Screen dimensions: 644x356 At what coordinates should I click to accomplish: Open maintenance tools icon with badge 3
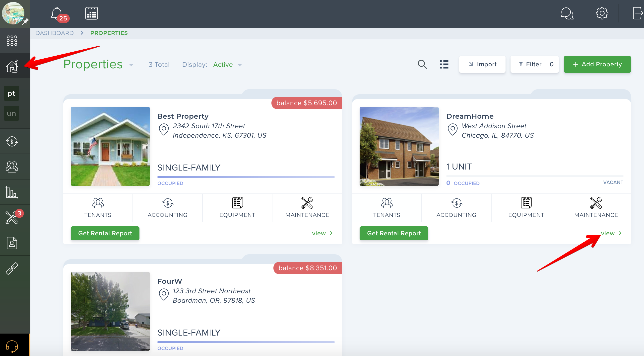click(x=14, y=217)
